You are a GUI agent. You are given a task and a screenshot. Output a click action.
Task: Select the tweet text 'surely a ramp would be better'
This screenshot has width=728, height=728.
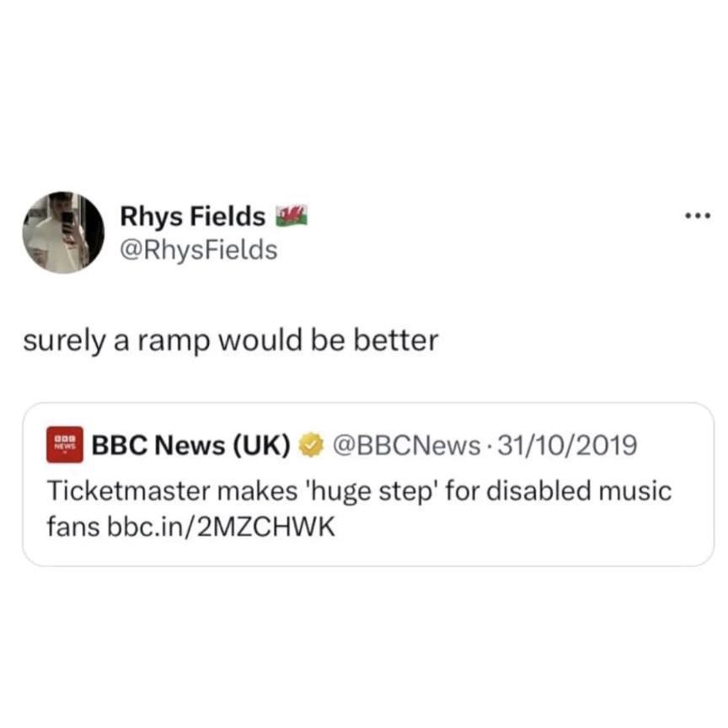click(231, 340)
